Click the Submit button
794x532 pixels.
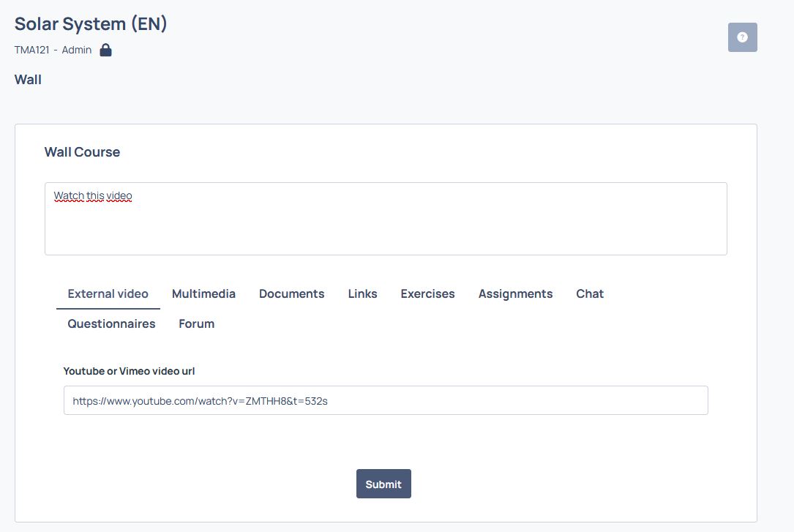point(383,484)
